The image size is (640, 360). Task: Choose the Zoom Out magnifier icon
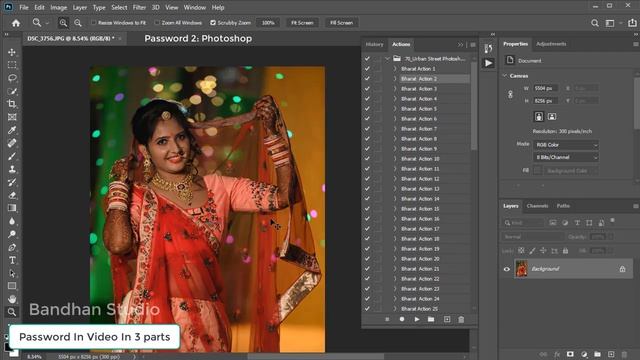click(x=78, y=23)
